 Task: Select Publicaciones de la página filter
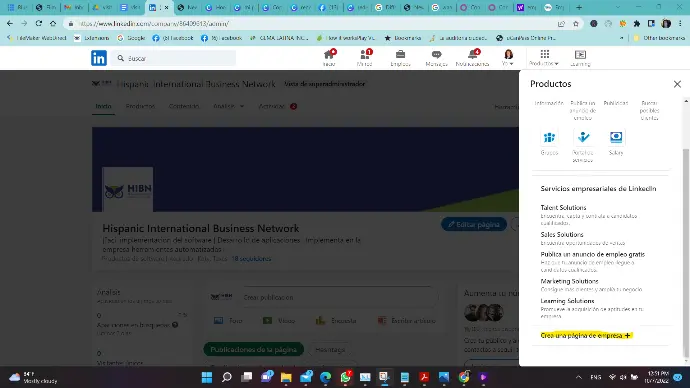coord(253,350)
